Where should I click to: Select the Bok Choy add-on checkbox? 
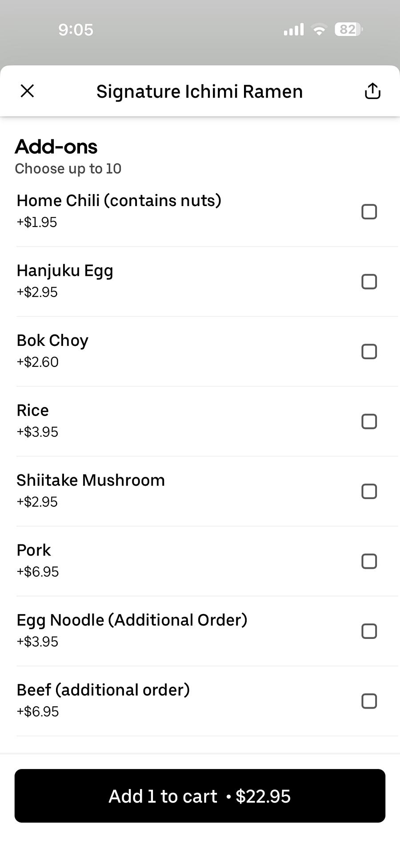(369, 352)
